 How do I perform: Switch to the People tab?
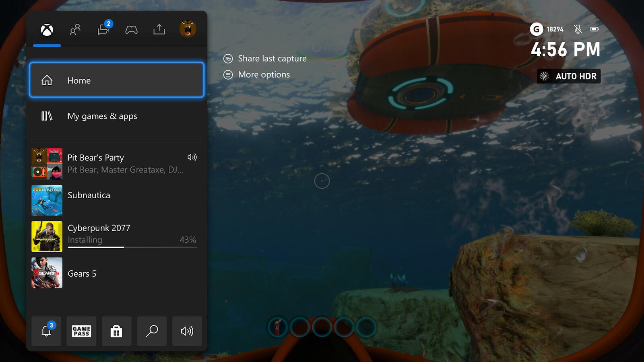coord(75,30)
